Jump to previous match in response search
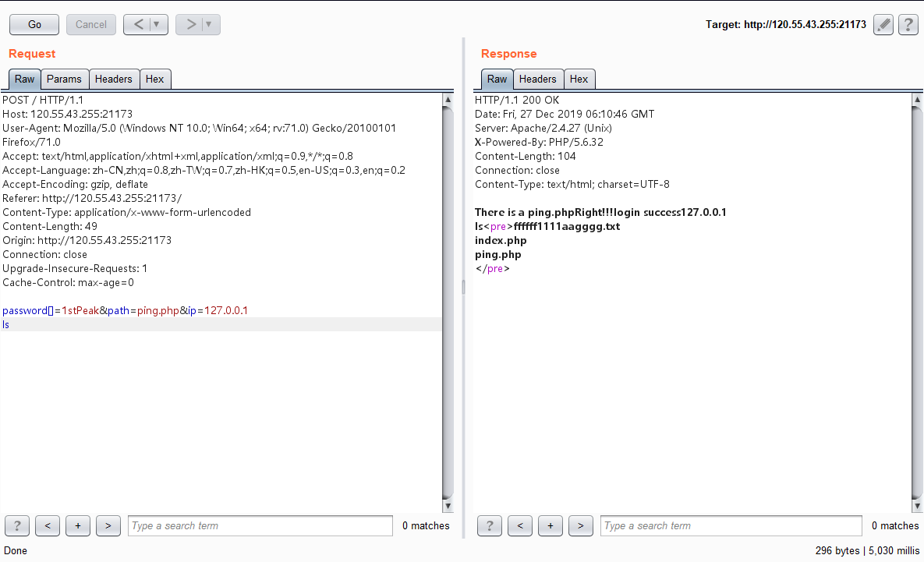This screenshot has width=924, height=562. tap(520, 525)
